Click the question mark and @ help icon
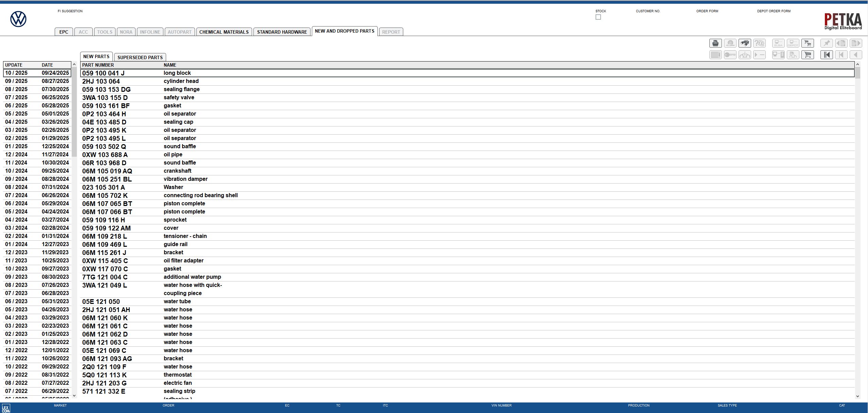868x413 pixels. (759, 43)
